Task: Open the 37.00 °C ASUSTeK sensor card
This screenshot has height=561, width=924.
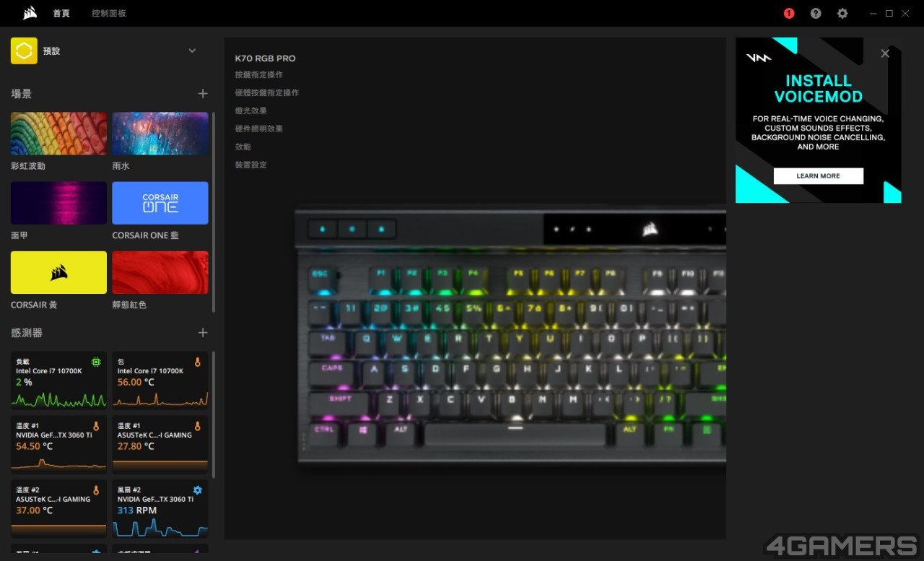Action: pos(58,509)
